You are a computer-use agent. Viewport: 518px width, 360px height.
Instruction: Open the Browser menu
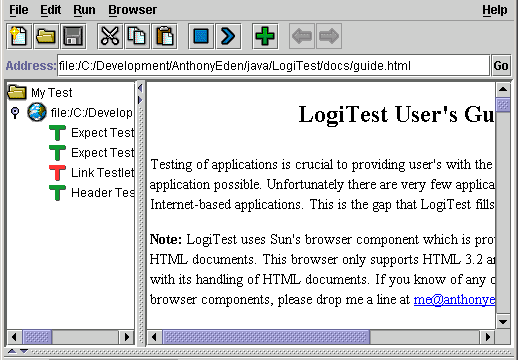[x=132, y=10]
